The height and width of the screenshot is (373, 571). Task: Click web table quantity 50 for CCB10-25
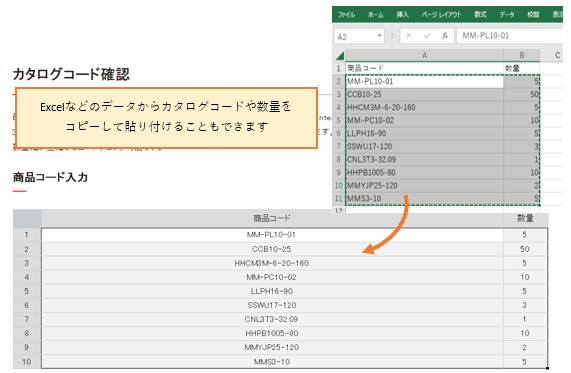(525, 249)
